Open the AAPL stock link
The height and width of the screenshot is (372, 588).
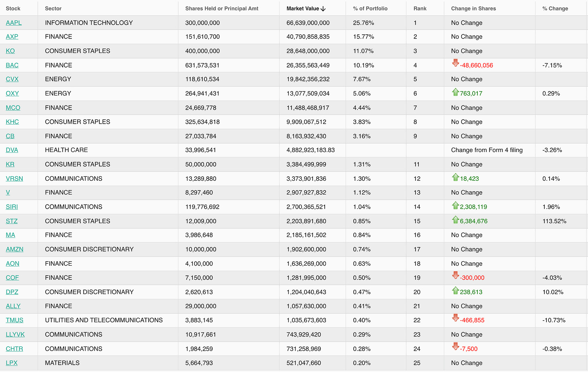click(x=14, y=23)
